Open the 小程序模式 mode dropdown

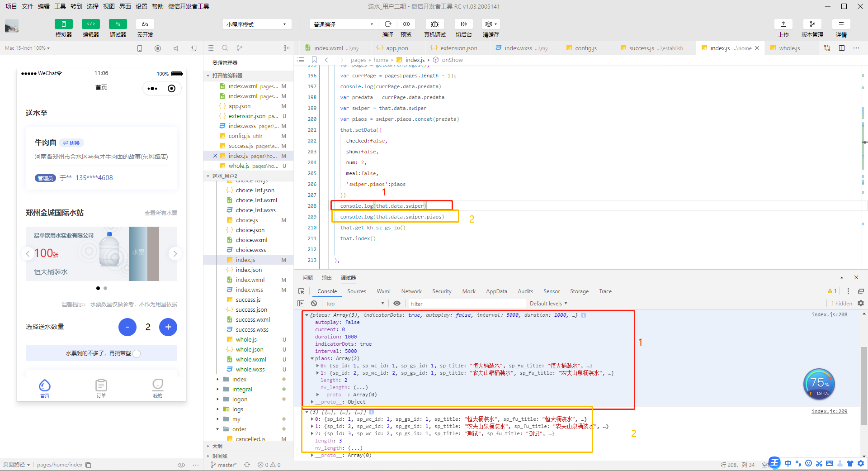point(256,24)
